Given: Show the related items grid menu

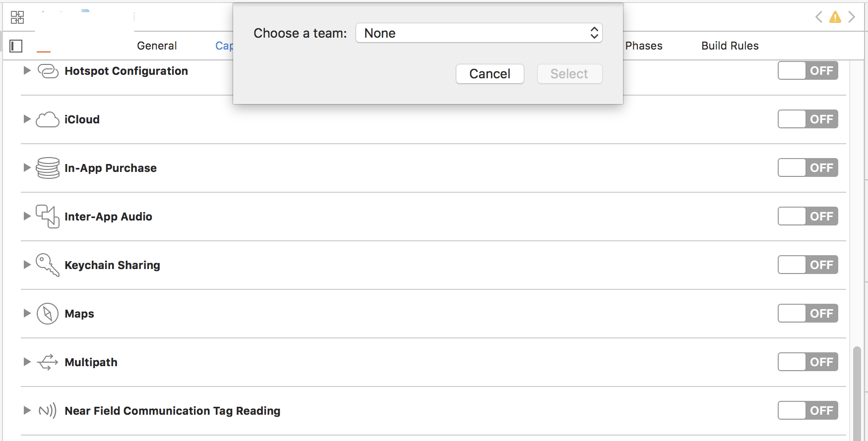Looking at the screenshot, I should (17, 17).
